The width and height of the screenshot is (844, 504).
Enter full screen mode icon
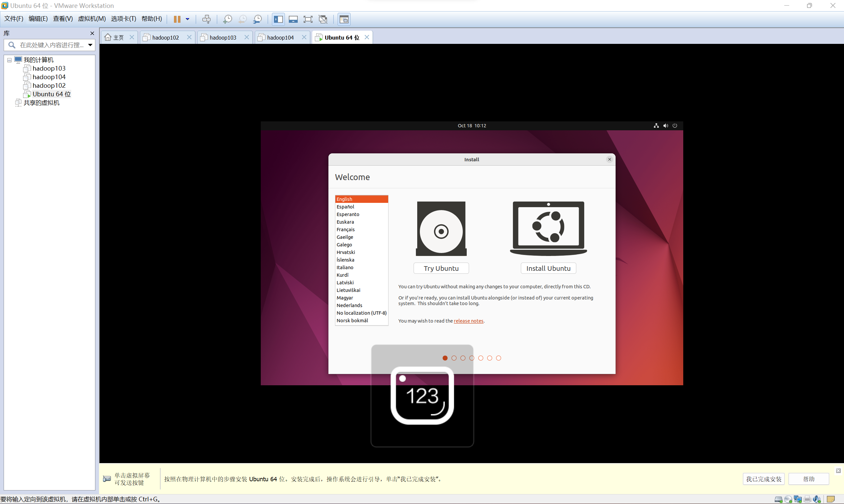(308, 19)
